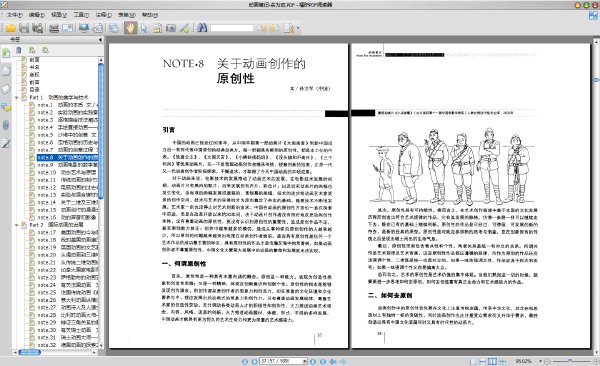Toggle single page layout mode

pyautogui.click(x=473, y=361)
